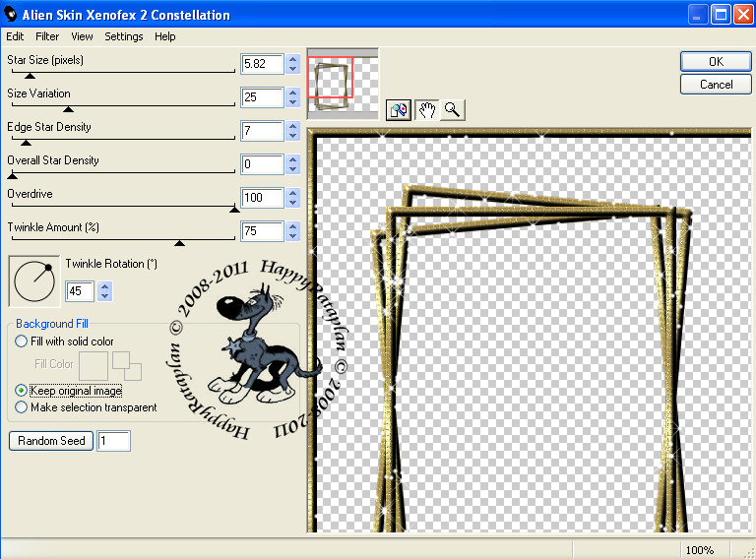756x559 pixels.
Task: Click the Star Size slider handle
Action: (30, 76)
